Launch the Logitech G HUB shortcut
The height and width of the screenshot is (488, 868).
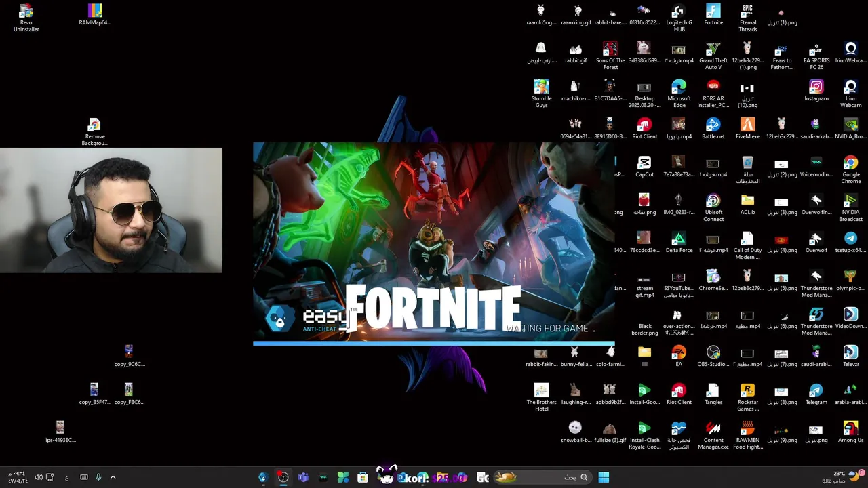(679, 18)
